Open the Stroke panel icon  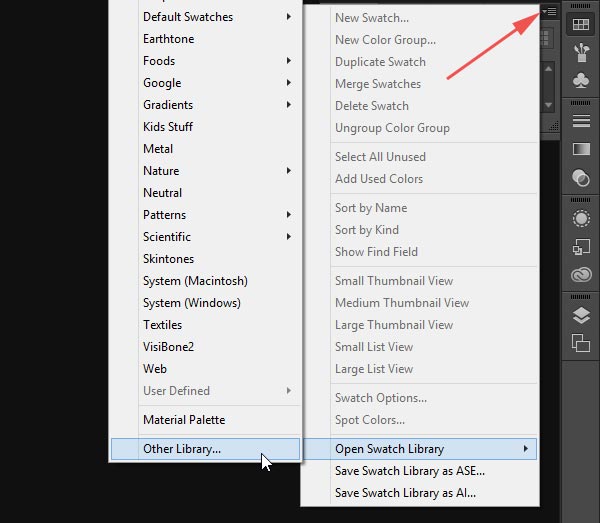581,120
